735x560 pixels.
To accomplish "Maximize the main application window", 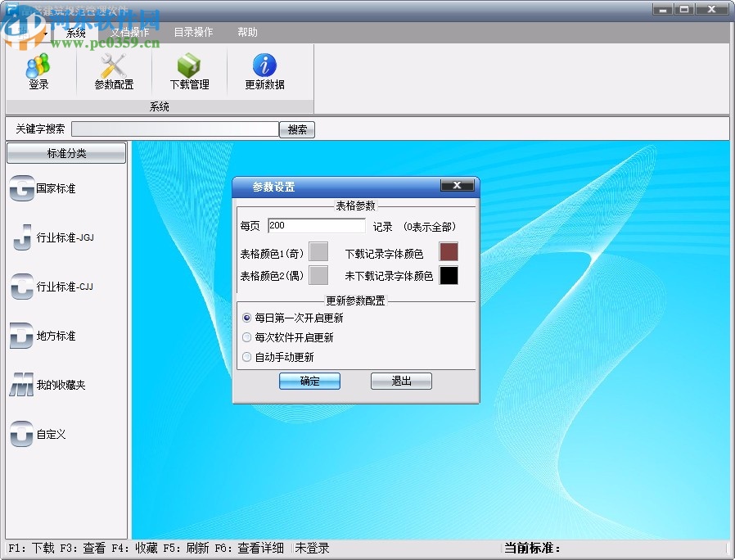I will click(684, 9).
